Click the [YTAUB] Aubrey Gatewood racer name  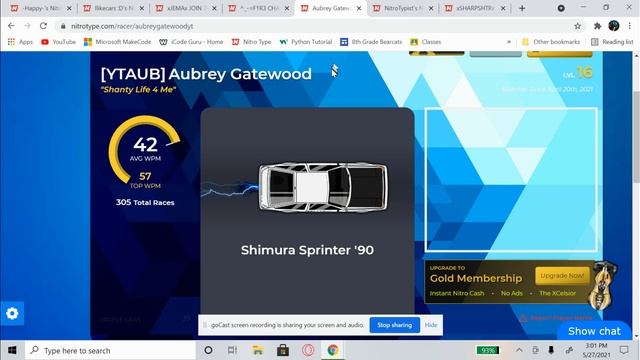[x=206, y=74]
